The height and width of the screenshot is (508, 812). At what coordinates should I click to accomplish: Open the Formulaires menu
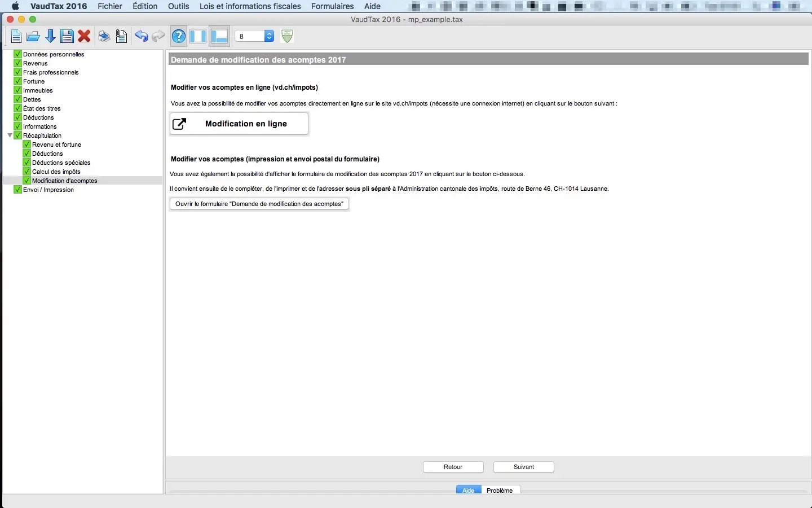pos(333,6)
